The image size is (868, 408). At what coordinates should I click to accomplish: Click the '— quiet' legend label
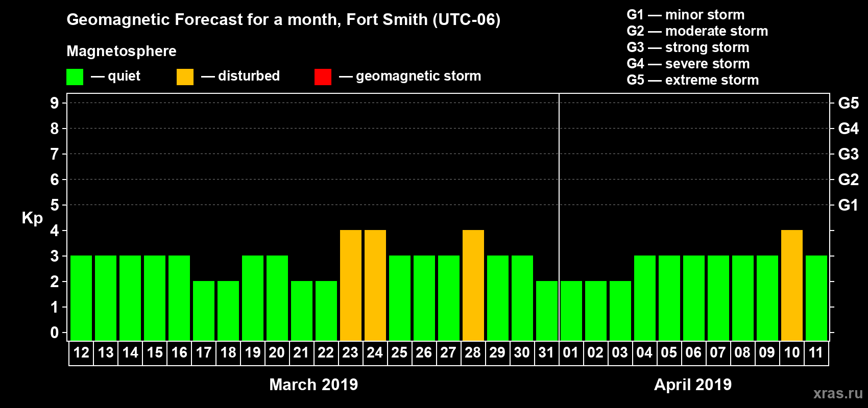point(115,76)
